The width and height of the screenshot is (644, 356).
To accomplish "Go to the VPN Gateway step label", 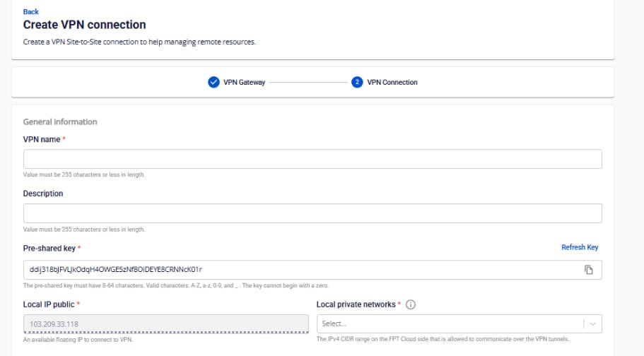I will pos(244,82).
